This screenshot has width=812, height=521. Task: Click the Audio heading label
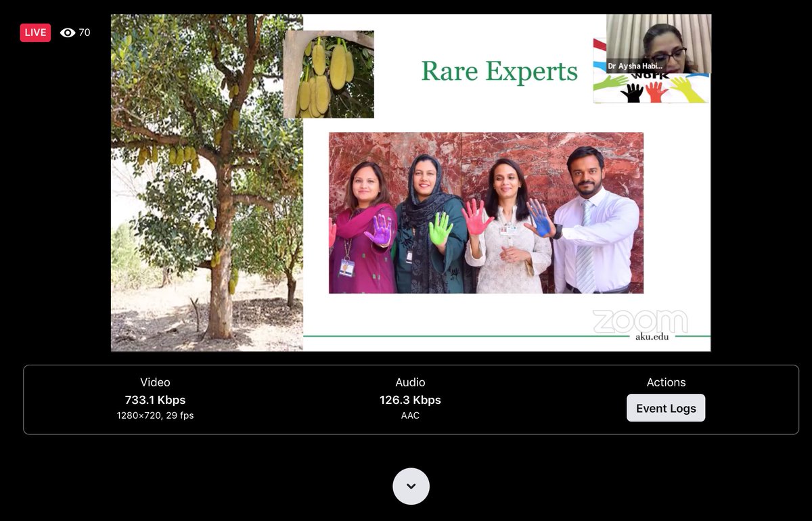(410, 382)
